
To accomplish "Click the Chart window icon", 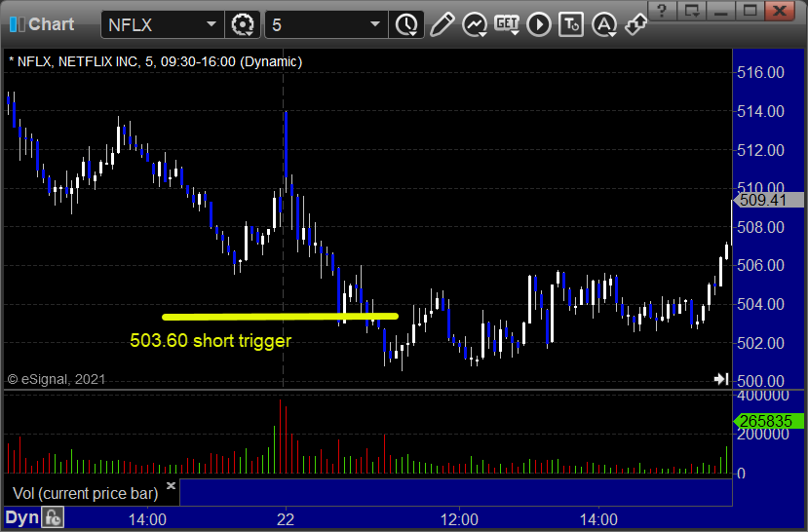I will [17, 24].
